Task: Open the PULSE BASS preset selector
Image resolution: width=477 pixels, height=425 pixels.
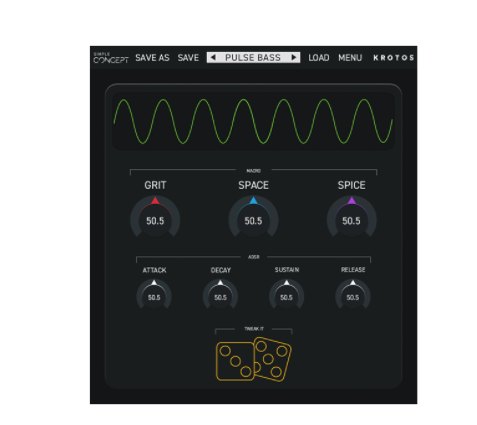Action: 253,57
